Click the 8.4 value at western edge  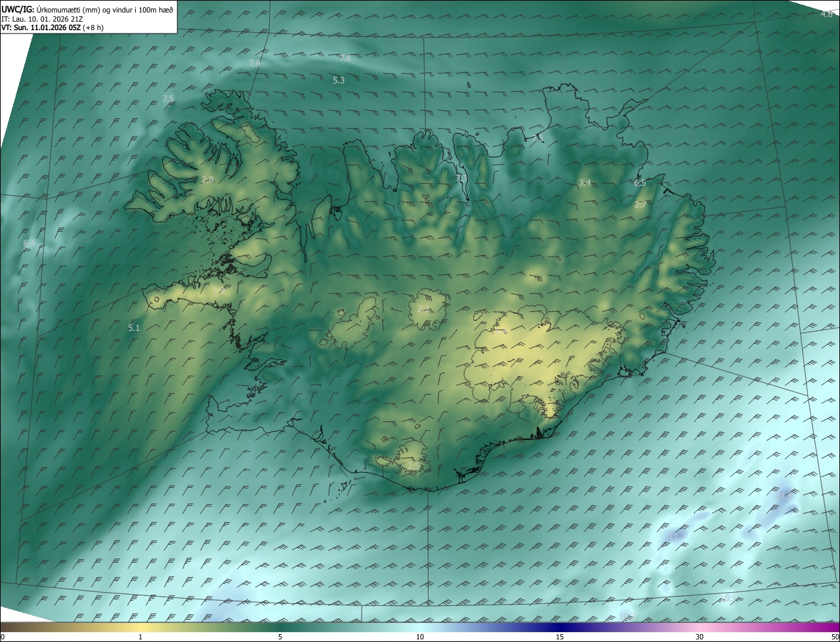point(29,243)
